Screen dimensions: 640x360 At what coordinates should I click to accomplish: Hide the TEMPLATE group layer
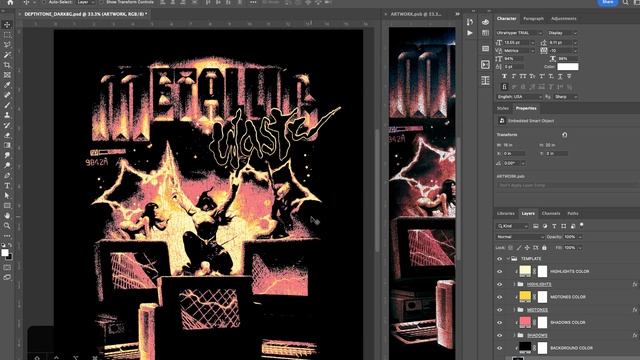pyautogui.click(x=500, y=259)
